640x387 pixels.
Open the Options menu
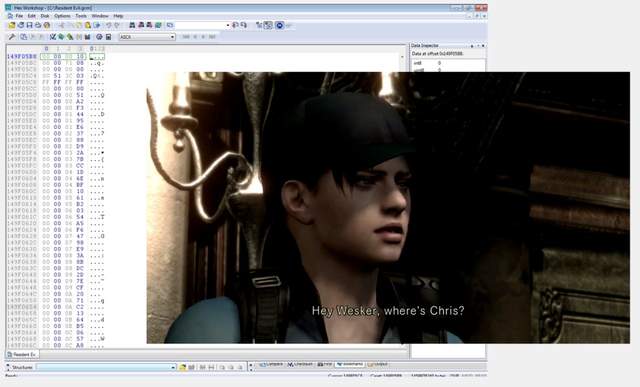[62, 16]
